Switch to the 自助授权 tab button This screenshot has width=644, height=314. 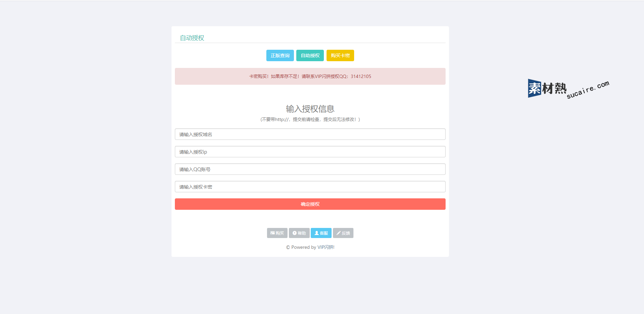[x=310, y=55]
